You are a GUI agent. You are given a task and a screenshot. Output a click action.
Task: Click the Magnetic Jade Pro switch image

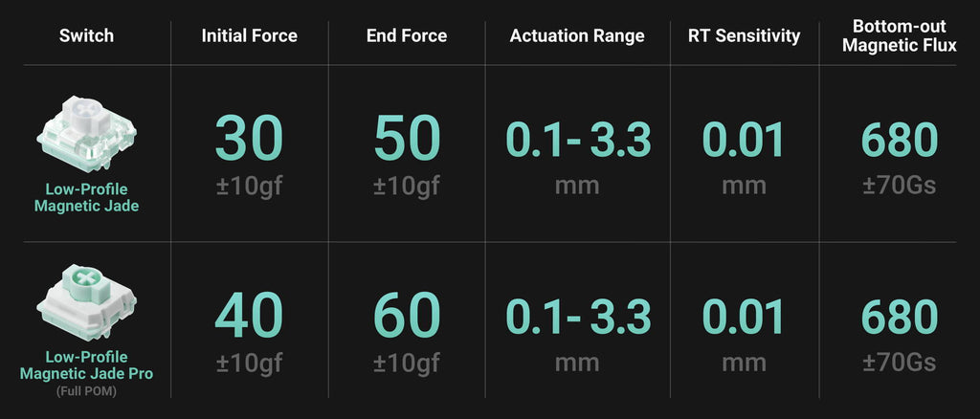pyautogui.click(x=86, y=301)
